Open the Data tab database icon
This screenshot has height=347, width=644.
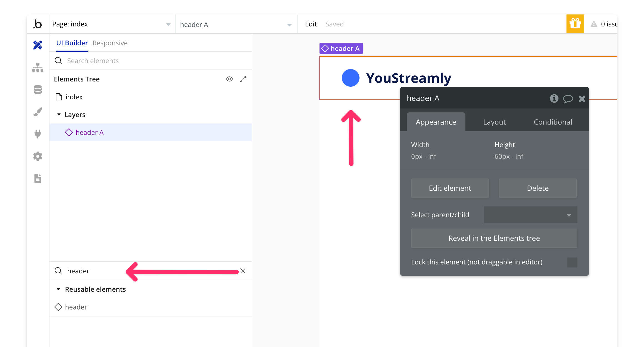coord(38,90)
